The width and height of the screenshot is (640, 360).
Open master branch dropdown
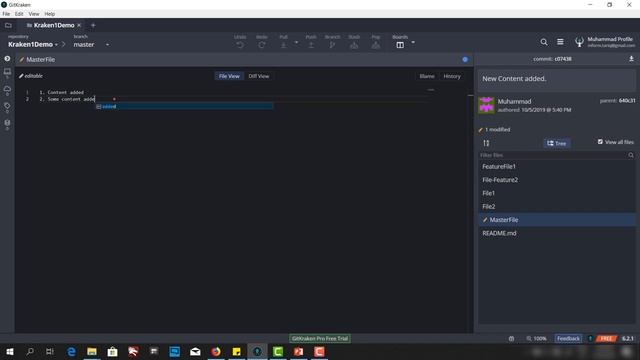91,44
